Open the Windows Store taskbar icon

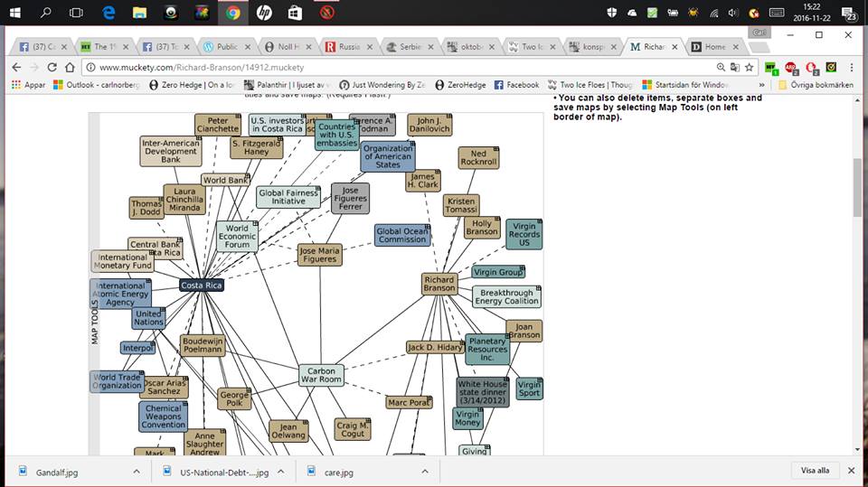(294, 13)
